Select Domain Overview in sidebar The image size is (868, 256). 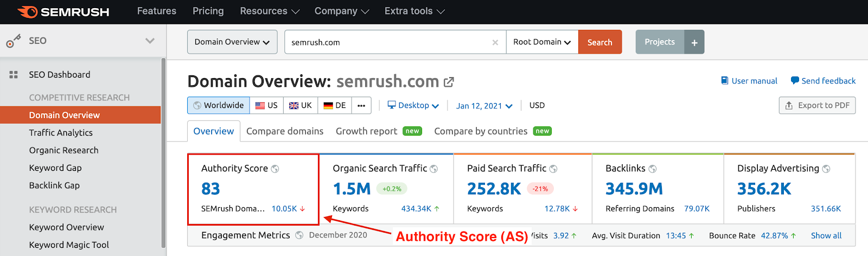(x=80, y=115)
